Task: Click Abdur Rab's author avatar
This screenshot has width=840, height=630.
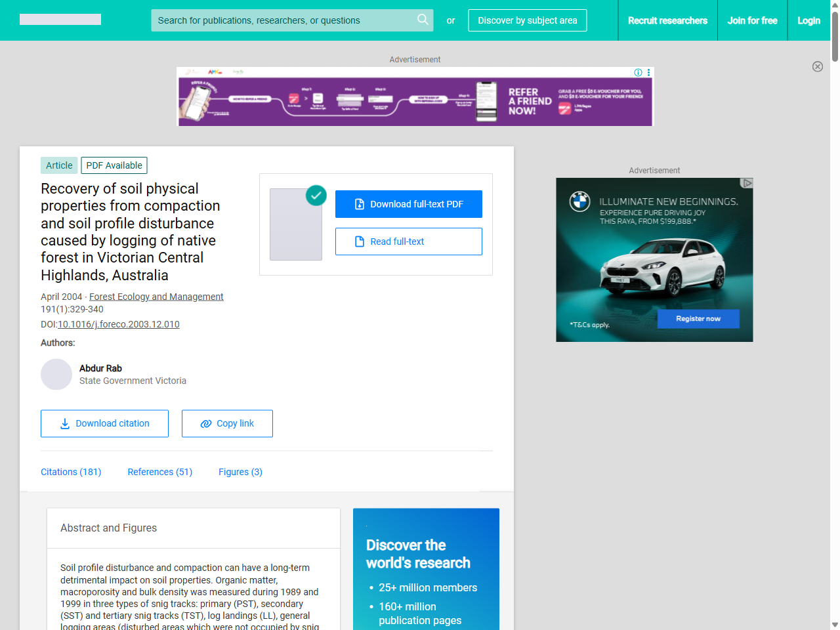Action: pos(56,374)
